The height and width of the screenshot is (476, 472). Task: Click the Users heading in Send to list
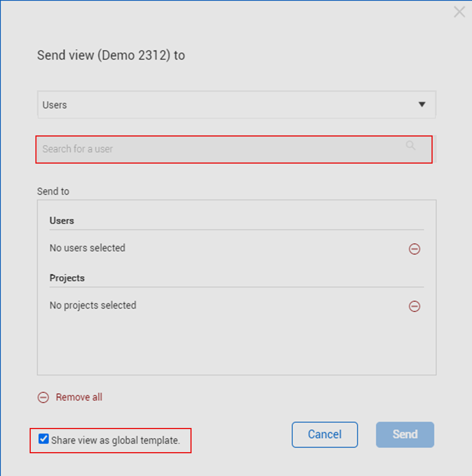click(x=62, y=221)
